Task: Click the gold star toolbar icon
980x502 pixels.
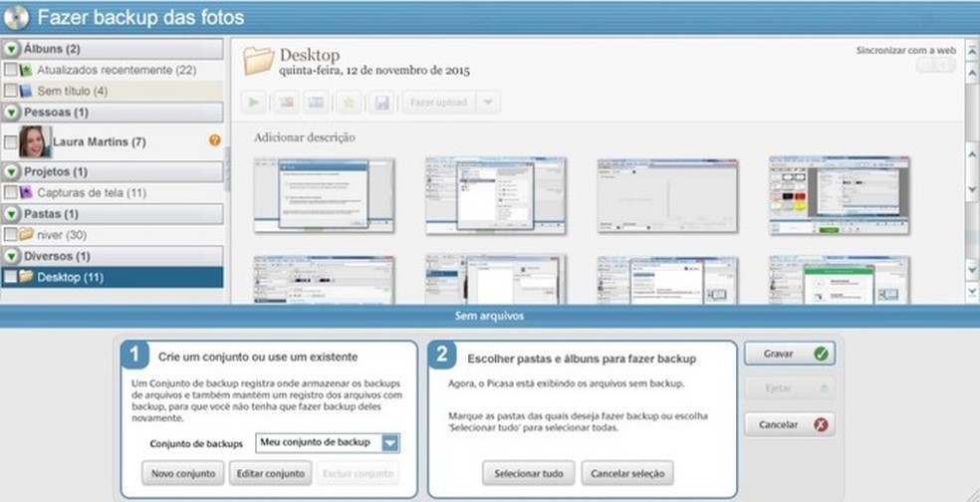Action: click(349, 103)
